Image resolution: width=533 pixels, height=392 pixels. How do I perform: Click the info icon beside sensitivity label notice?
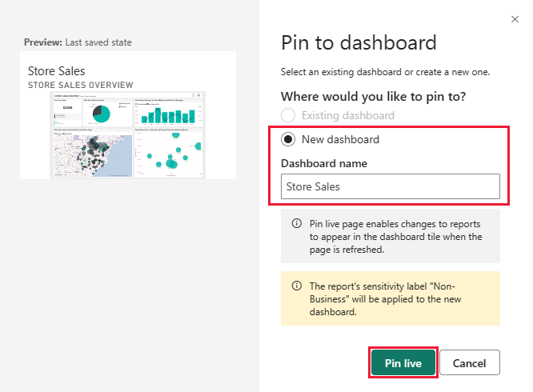click(296, 286)
